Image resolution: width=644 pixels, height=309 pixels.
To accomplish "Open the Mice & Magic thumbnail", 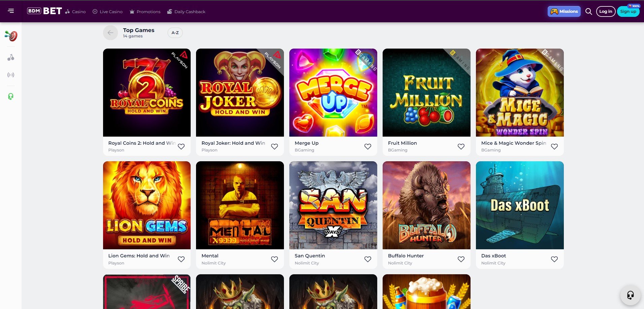I will click(x=520, y=92).
